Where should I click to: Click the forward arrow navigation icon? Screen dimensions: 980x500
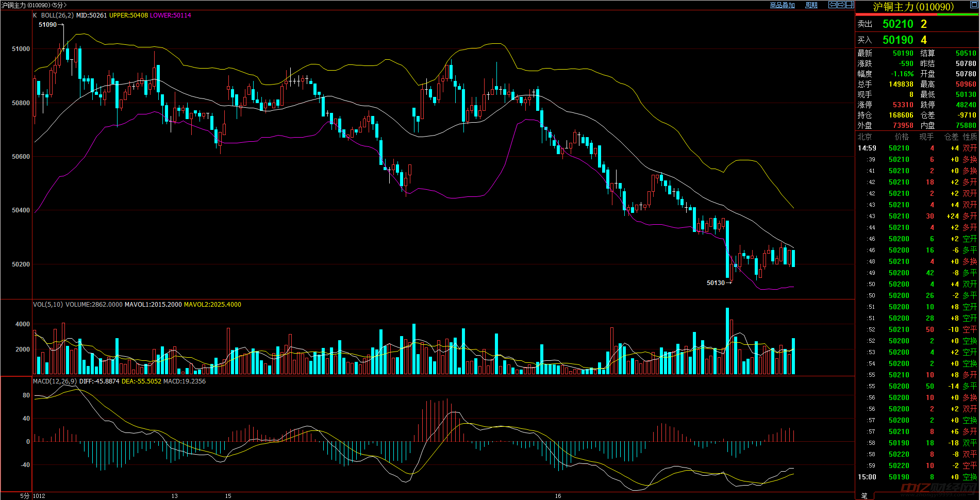(841, 5)
